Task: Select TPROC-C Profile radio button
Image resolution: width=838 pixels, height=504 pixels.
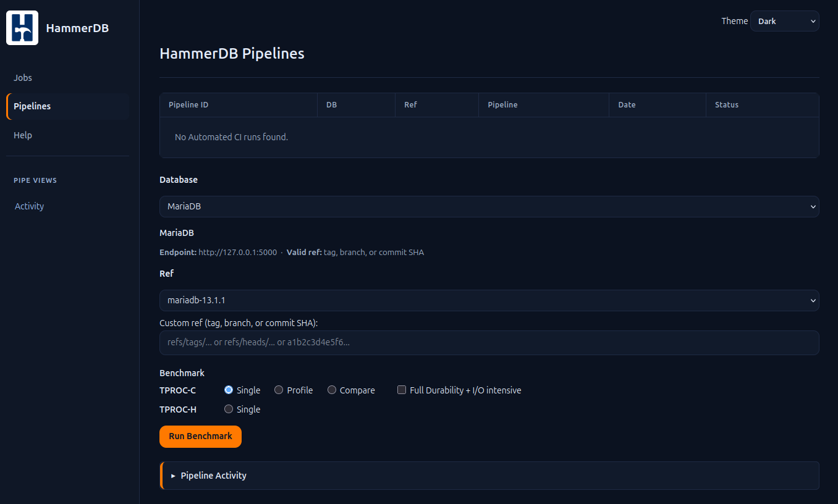Action: tap(279, 390)
